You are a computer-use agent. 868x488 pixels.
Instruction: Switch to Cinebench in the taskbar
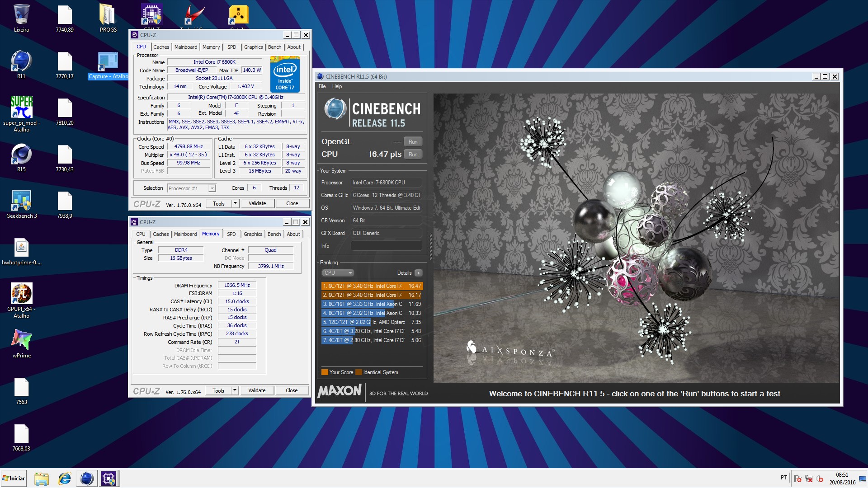86,479
